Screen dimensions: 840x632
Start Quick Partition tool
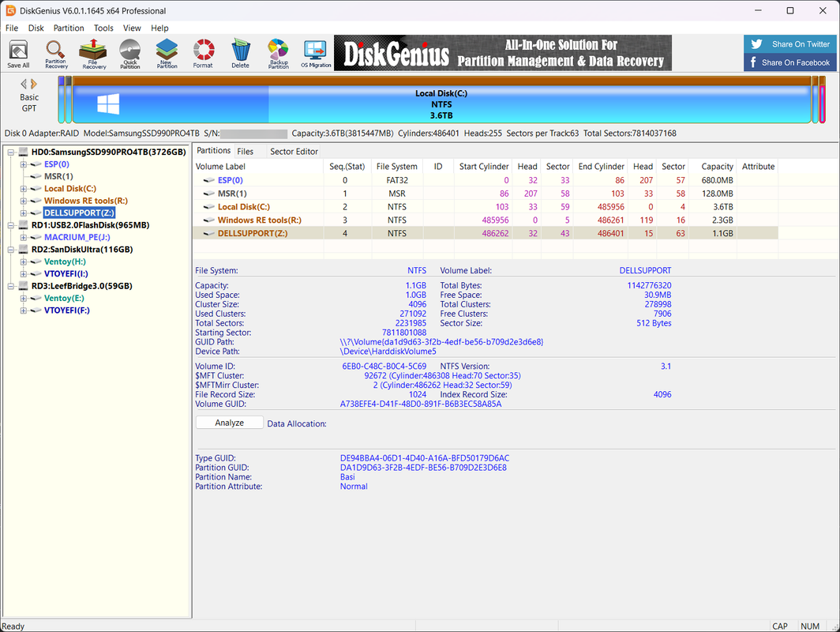click(129, 54)
